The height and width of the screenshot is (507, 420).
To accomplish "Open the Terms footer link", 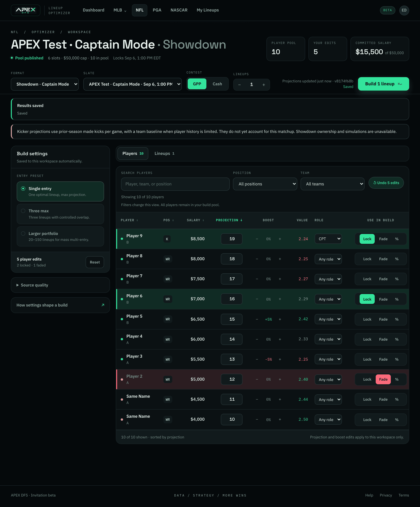I will tap(404, 495).
